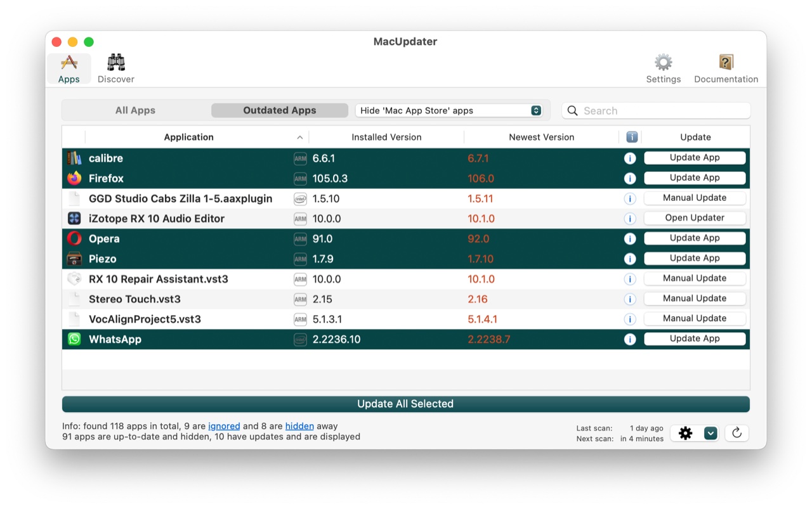Screen dimensions: 812x509
Task: Click the refresh scan icon
Action: click(737, 433)
